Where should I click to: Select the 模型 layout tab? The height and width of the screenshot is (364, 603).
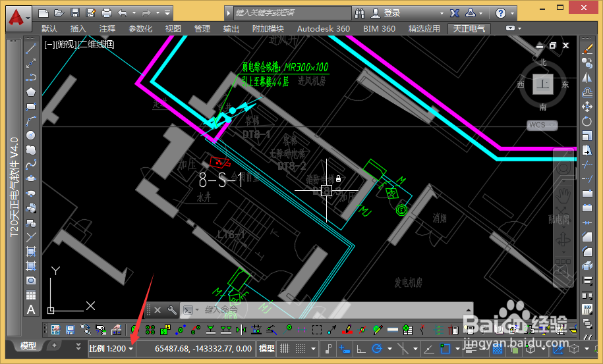[28, 346]
